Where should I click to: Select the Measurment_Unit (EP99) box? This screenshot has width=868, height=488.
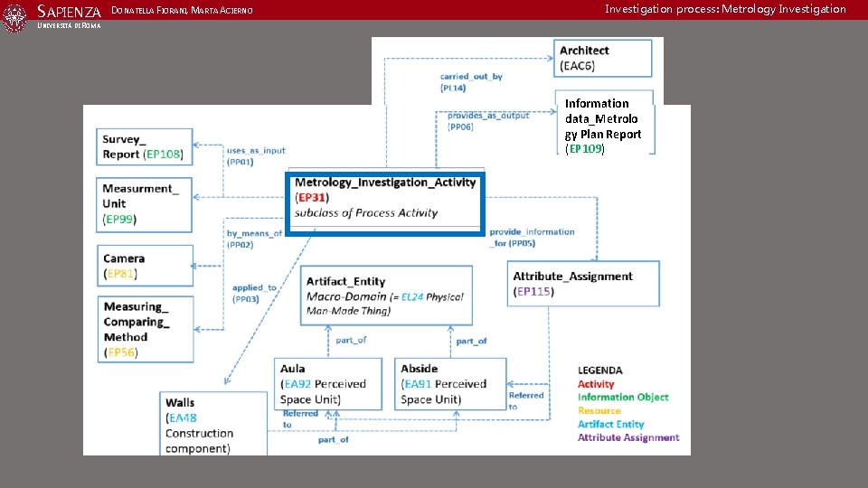tap(144, 205)
